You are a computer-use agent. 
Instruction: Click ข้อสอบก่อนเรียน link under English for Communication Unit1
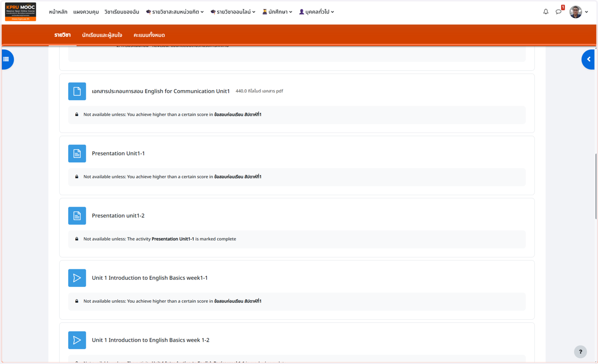(x=238, y=115)
